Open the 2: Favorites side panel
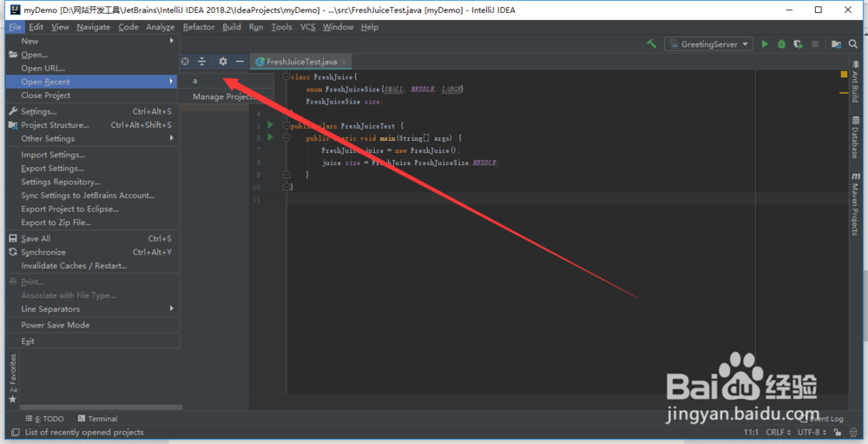The height and width of the screenshot is (444, 868). point(13,378)
